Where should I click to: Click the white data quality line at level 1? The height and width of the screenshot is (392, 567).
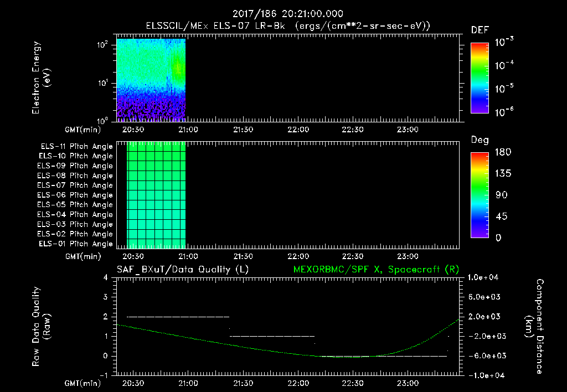pos(272,336)
